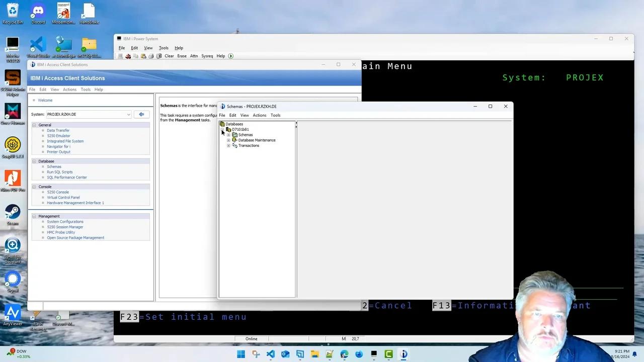Viewport: 644px width, 362px height.
Task: Open Run SQL Scripts
Action: tap(59, 172)
